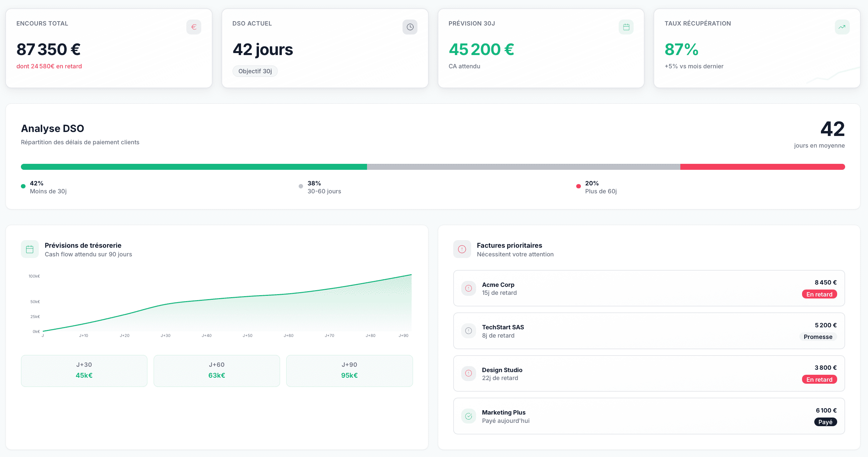
Task: Select the J+60 63k€ forecast tile
Action: tap(217, 370)
